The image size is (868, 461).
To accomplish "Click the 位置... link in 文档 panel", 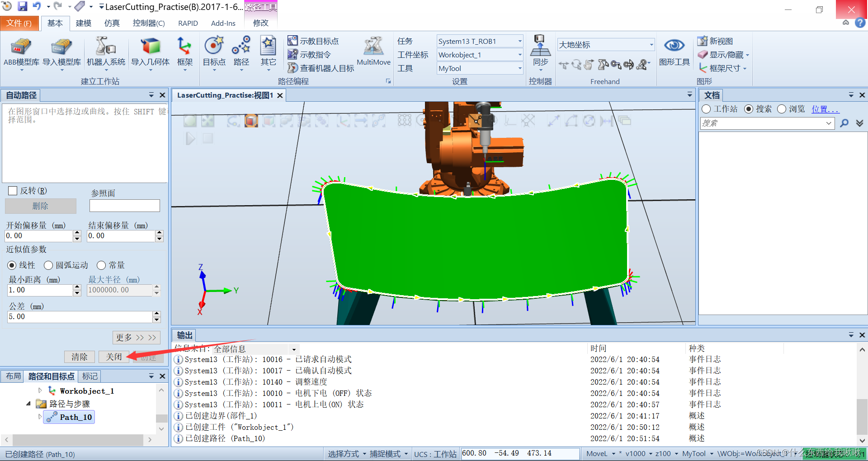I will pos(825,109).
